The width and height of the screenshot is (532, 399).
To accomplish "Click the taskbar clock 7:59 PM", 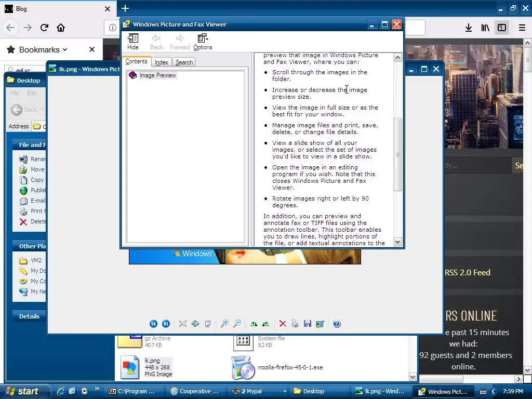I will pos(513,391).
